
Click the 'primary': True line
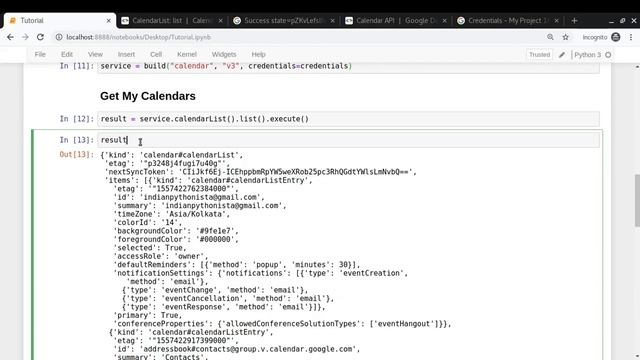click(148, 316)
